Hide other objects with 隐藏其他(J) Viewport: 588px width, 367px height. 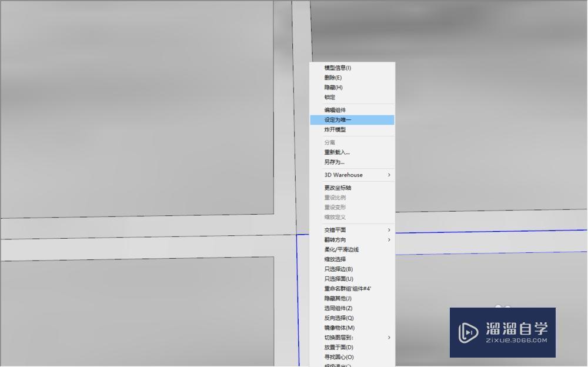click(335, 298)
